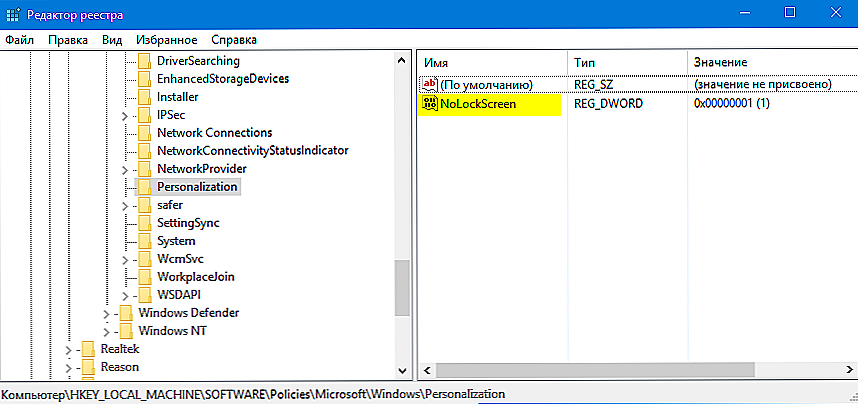This screenshot has width=858, height=404.
Task: Click the REG_DWORD type cell
Action: pos(608,103)
